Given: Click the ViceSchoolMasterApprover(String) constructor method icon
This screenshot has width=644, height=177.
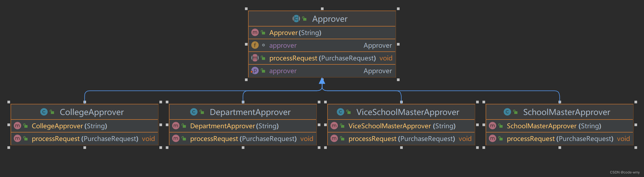Looking at the screenshot, I should 334,126.
